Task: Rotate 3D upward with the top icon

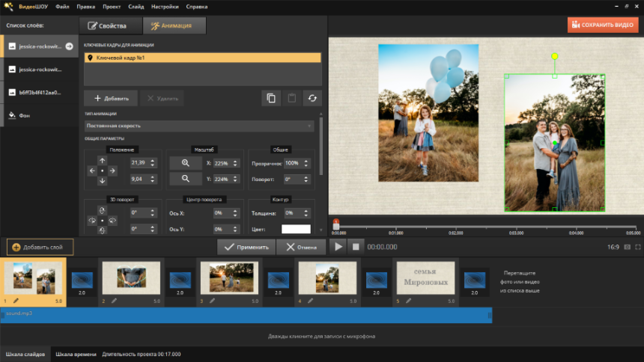Action: pyautogui.click(x=103, y=211)
